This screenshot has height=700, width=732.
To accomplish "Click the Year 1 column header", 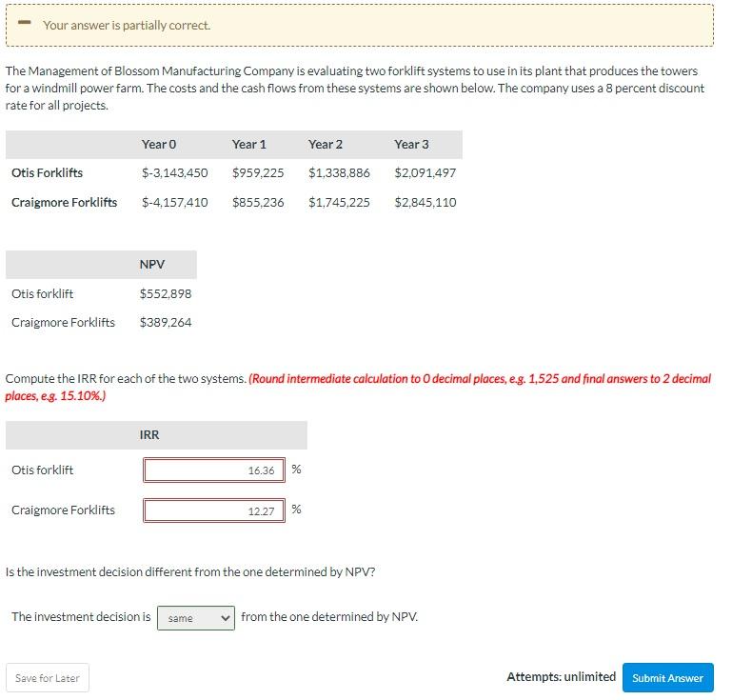I will point(249,145).
